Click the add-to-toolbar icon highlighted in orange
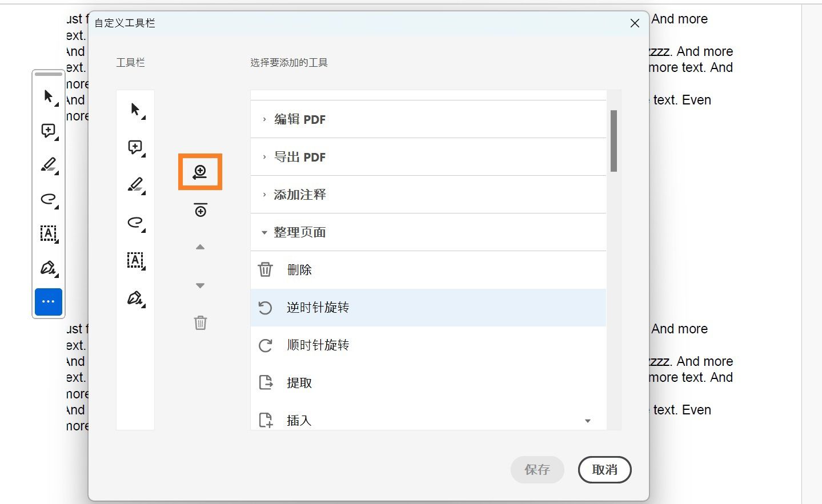The height and width of the screenshot is (504, 822). pyautogui.click(x=200, y=172)
